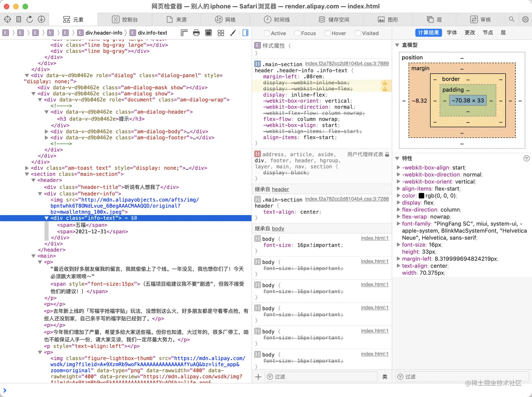
Task: Open the 来源 tab
Action: pyautogui.click(x=177, y=19)
